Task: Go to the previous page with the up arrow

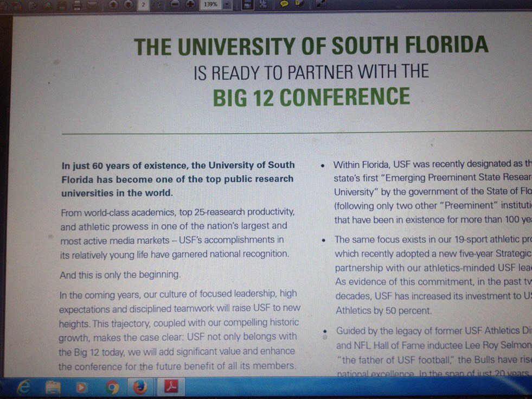Action: coord(114,5)
